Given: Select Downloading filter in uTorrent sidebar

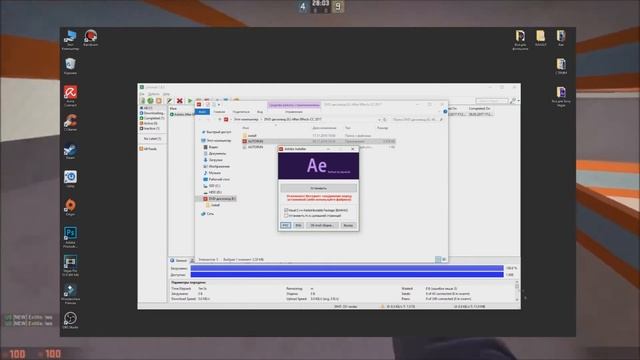Looking at the screenshot, I should pos(152,113).
